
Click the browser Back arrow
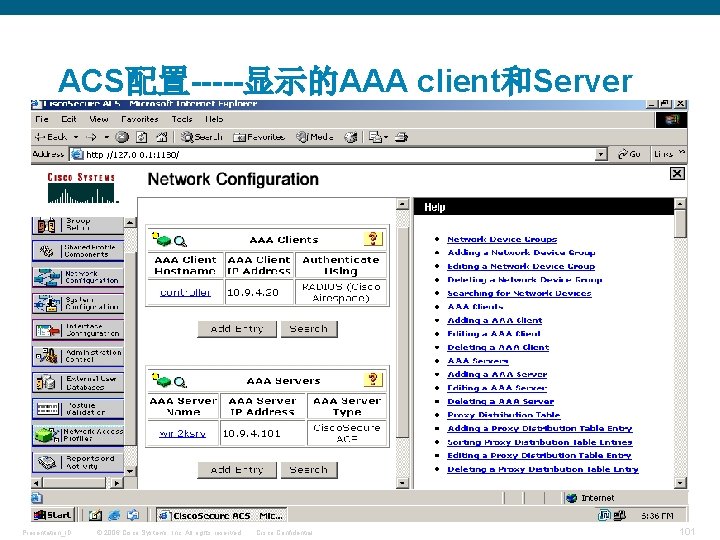(x=51, y=137)
